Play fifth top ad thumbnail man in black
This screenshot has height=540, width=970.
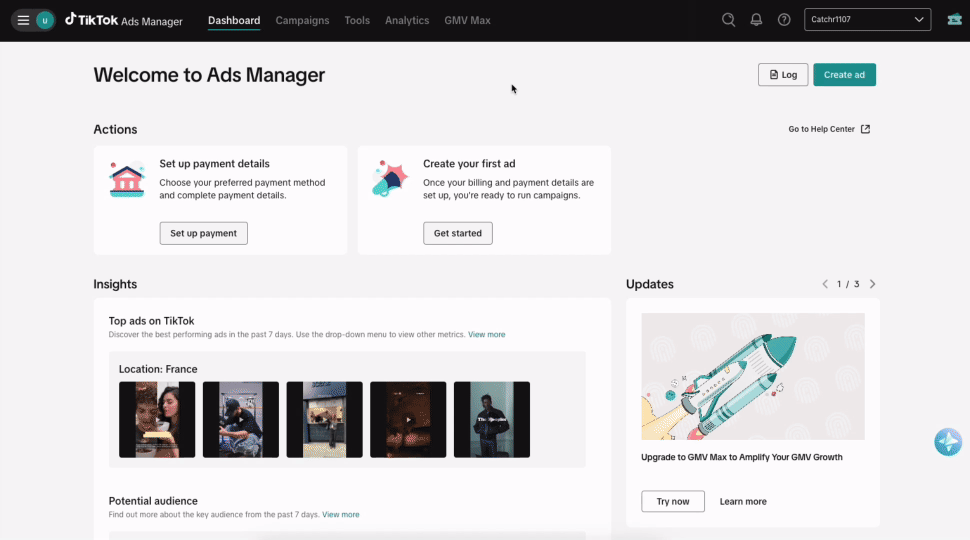point(492,419)
